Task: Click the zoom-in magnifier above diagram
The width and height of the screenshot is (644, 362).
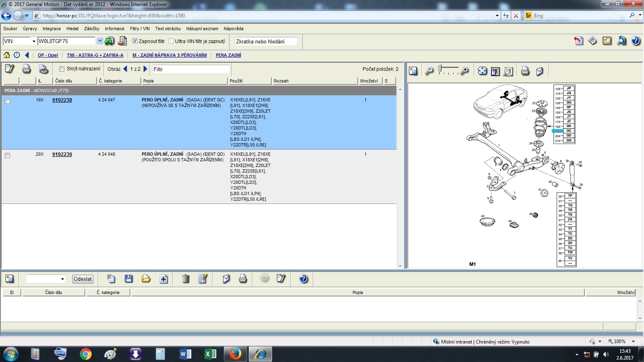Action: click(464, 71)
